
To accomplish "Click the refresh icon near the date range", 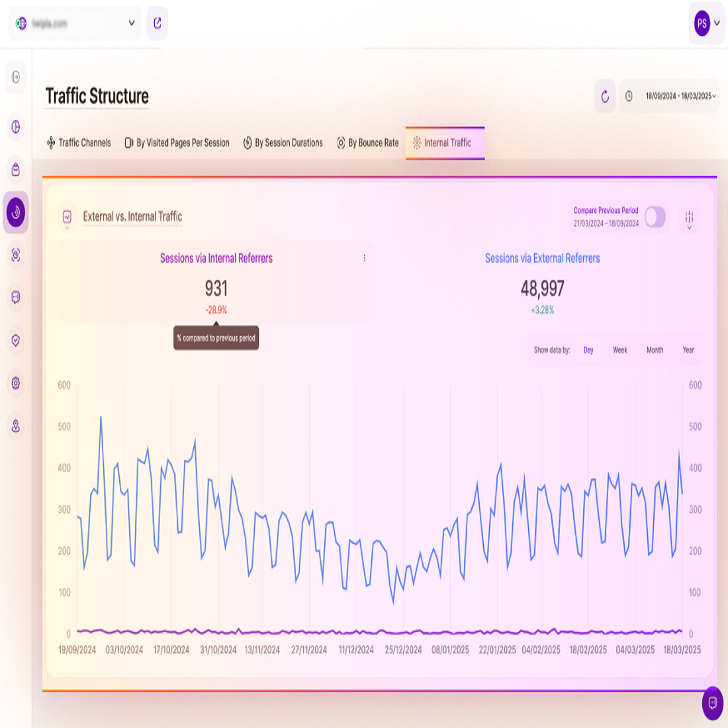I will (x=604, y=96).
